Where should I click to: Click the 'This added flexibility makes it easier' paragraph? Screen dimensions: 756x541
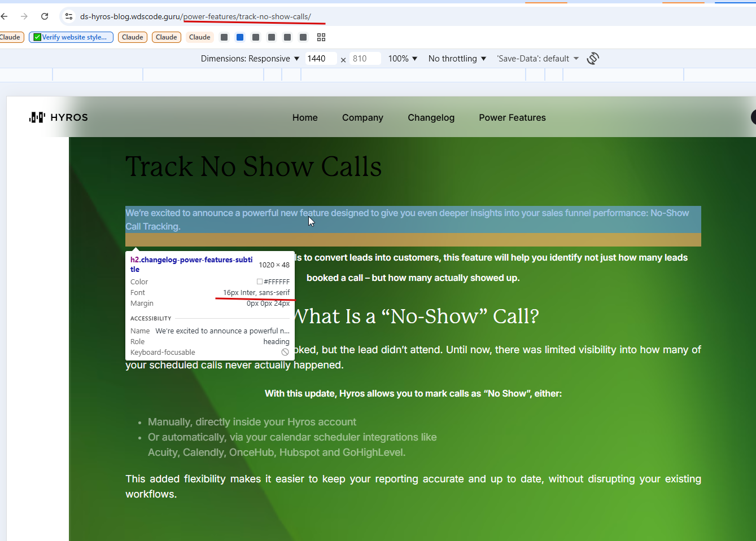(413, 486)
